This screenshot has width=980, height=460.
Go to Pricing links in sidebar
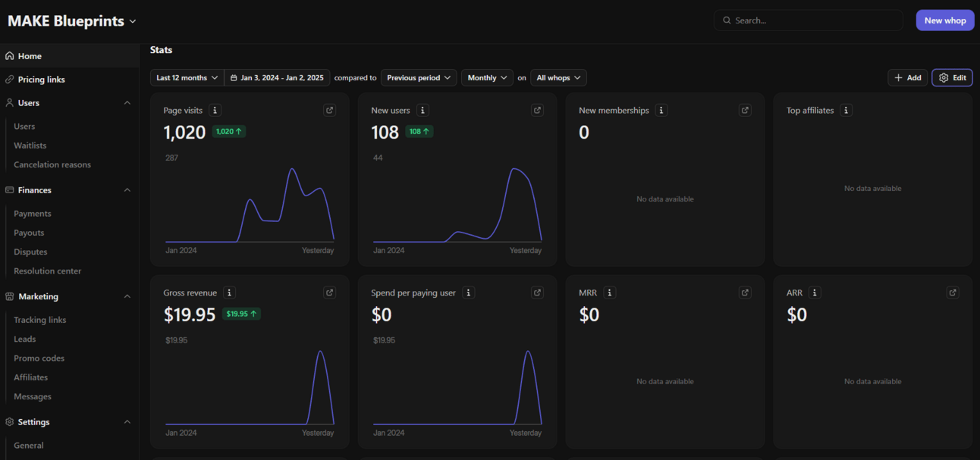(41, 80)
